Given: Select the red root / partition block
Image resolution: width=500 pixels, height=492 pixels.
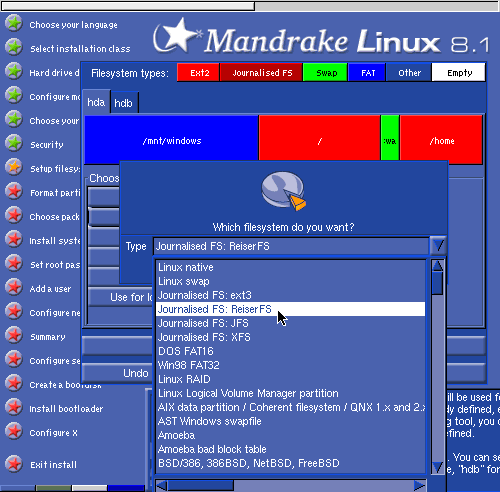Looking at the screenshot, I should (319, 138).
